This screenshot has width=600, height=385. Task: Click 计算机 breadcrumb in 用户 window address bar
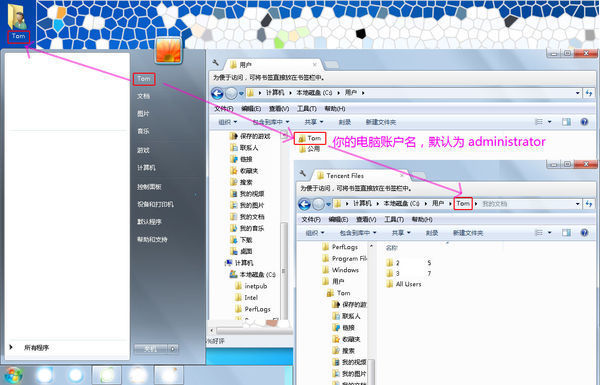point(275,93)
